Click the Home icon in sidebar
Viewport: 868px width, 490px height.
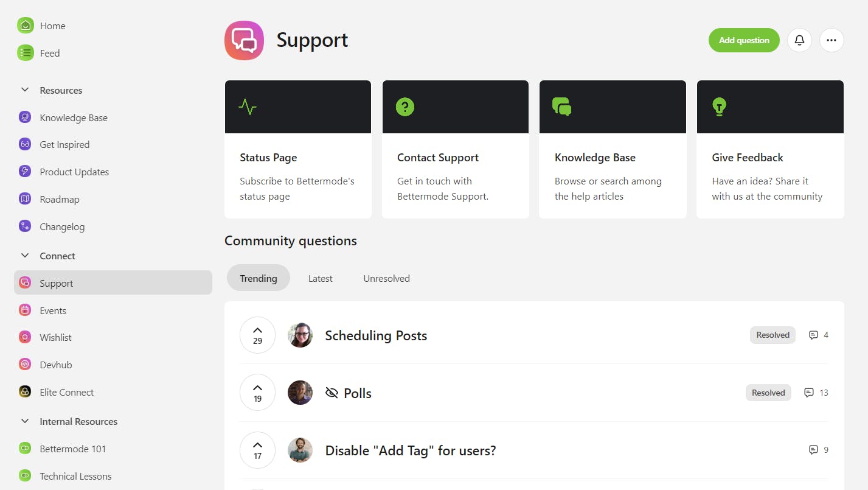25,26
